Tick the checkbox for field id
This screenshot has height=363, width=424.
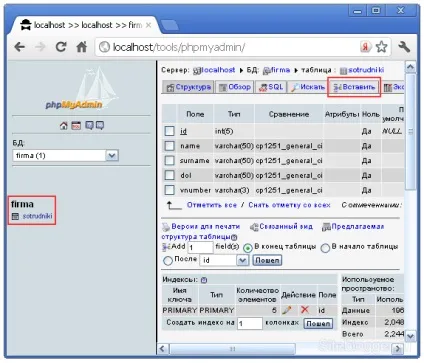(x=169, y=131)
